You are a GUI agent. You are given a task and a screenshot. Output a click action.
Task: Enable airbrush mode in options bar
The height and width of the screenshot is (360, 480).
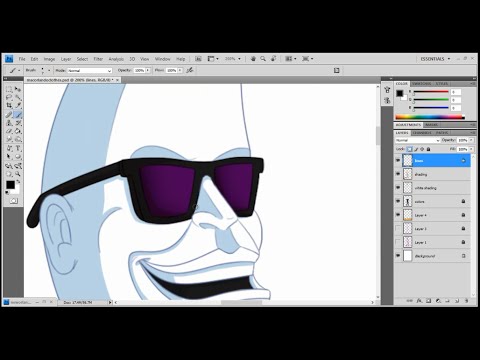click(190, 70)
